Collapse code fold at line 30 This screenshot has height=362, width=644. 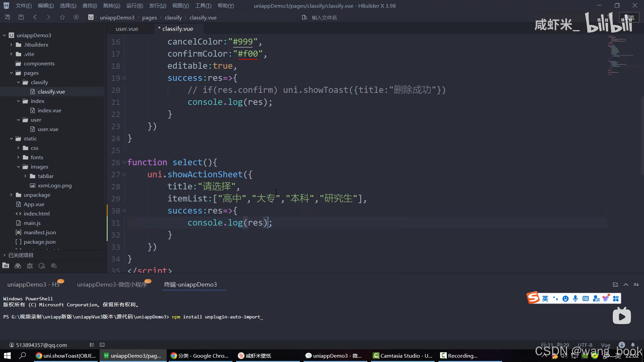click(x=124, y=211)
